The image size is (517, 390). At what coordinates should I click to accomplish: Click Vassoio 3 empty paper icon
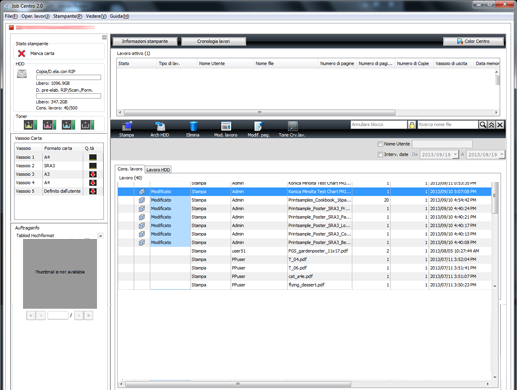93,174
